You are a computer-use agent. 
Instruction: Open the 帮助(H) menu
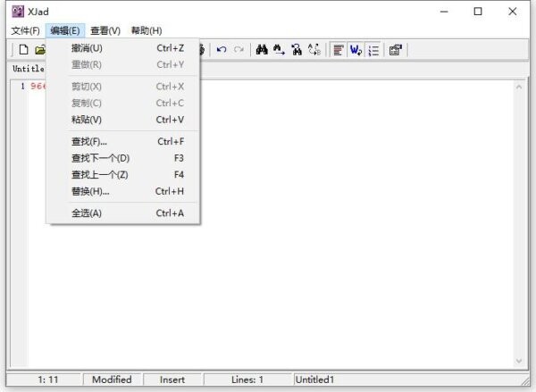(147, 30)
